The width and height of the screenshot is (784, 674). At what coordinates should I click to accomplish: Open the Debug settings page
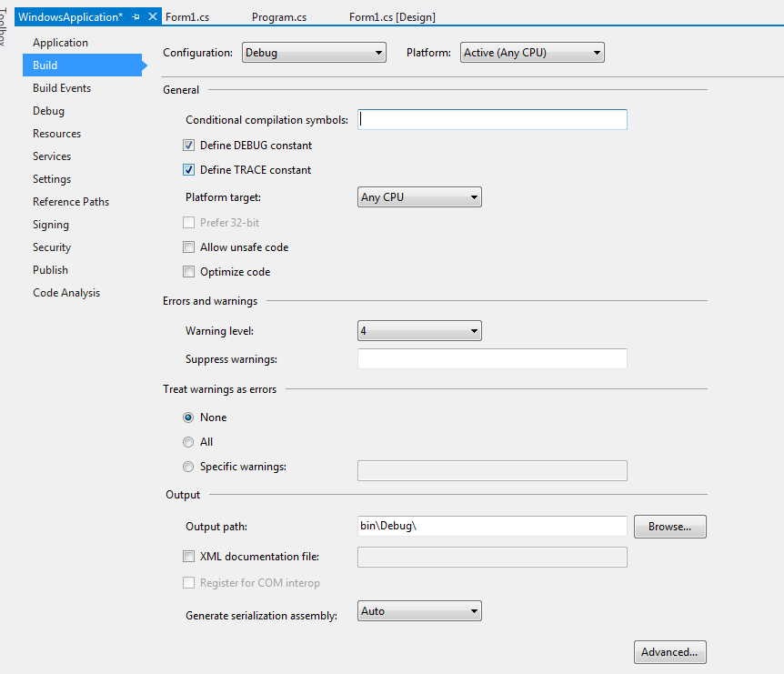pos(48,110)
